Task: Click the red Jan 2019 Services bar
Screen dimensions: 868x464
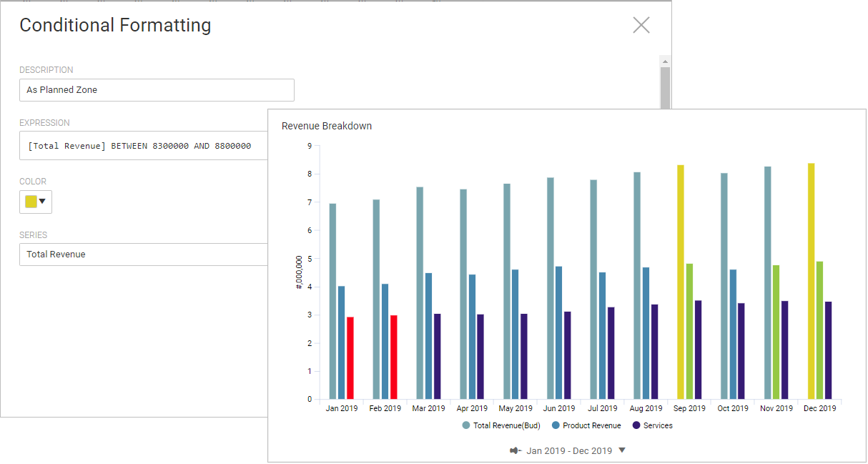Action: 350,358
